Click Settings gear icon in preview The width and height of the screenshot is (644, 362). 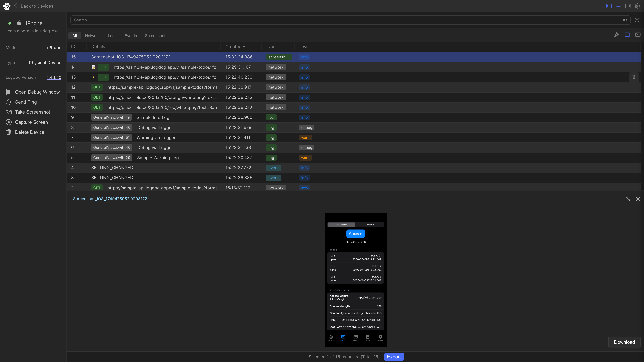click(x=380, y=338)
